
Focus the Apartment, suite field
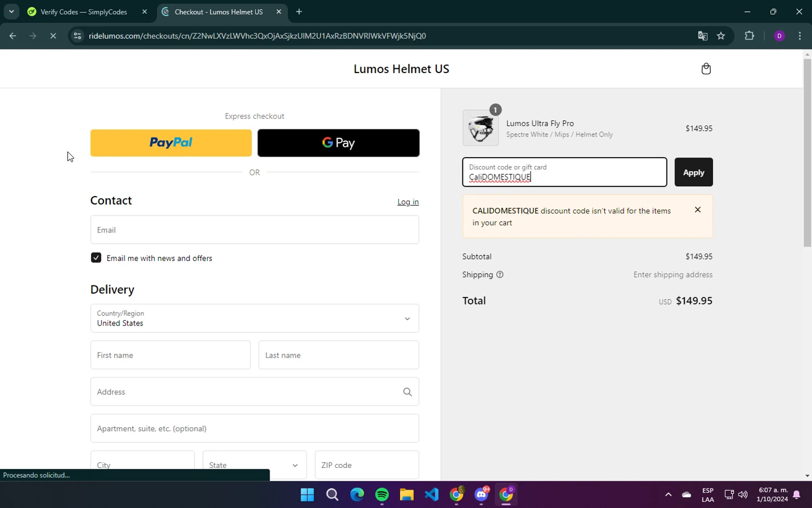pyautogui.click(x=254, y=428)
